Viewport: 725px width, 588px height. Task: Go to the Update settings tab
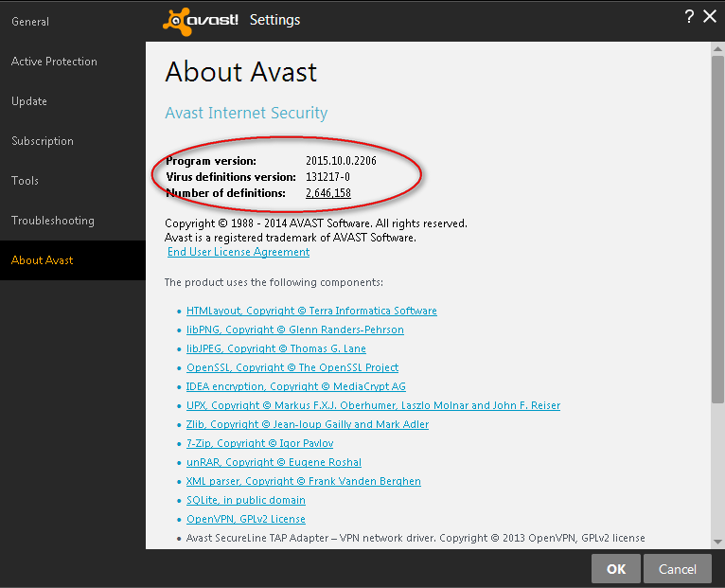click(x=29, y=101)
